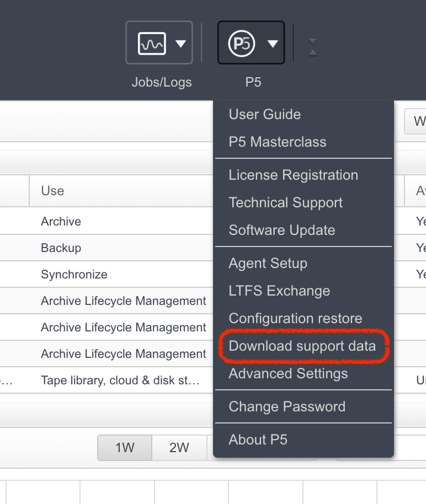Select Configuration restore
Screen dimensions: 426x504
pos(295,319)
